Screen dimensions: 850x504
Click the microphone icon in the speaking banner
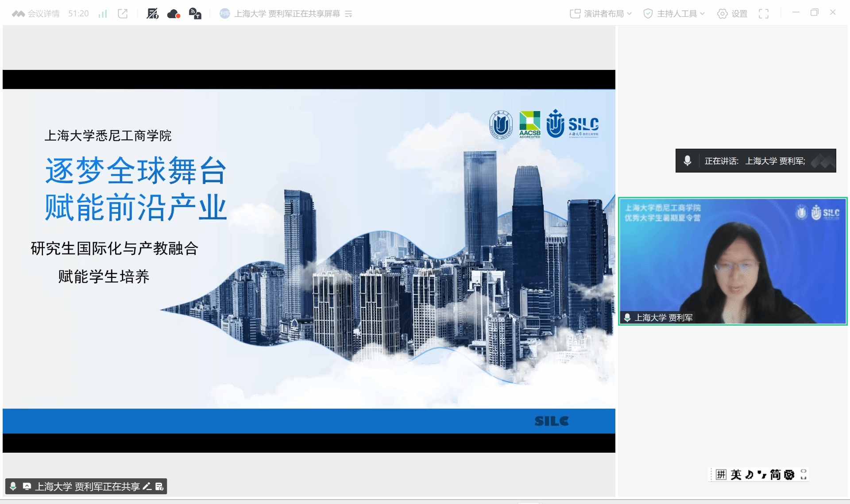(688, 161)
